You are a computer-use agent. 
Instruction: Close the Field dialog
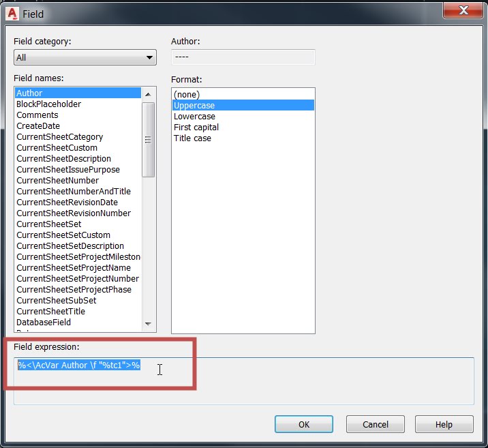463,11
